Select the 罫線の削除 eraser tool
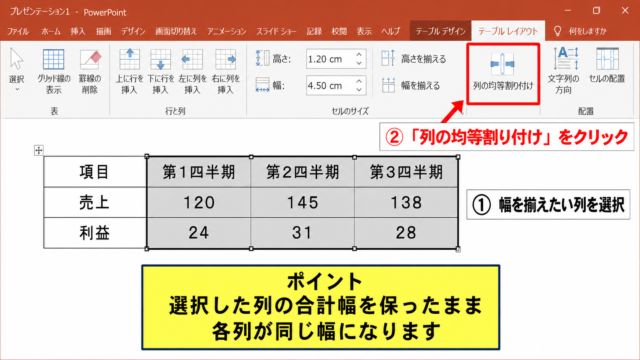640x360 pixels. pos(90,71)
